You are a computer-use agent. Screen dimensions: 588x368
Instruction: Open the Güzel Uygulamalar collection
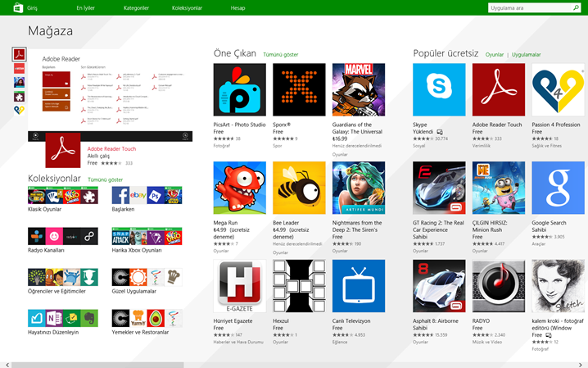(x=147, y=281)
